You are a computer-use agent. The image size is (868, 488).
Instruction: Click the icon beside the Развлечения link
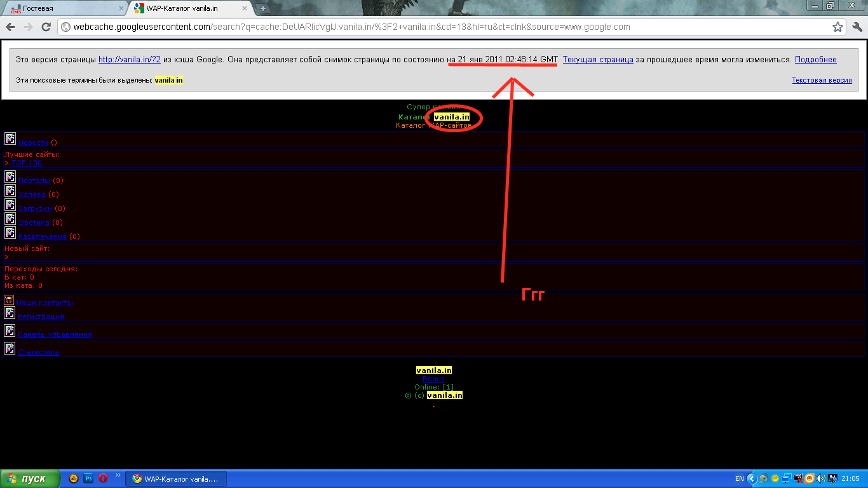pos(10,233)
